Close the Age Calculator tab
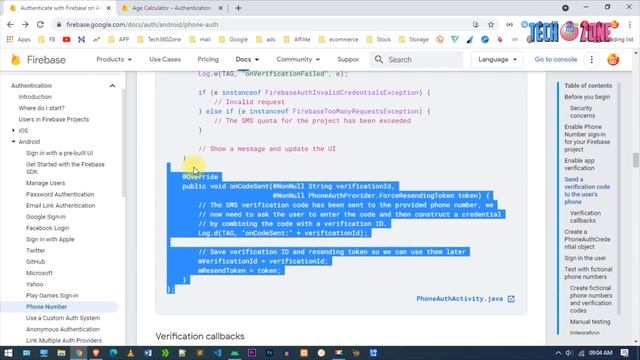This screenshot has width=640, height=360. [220, 8]
